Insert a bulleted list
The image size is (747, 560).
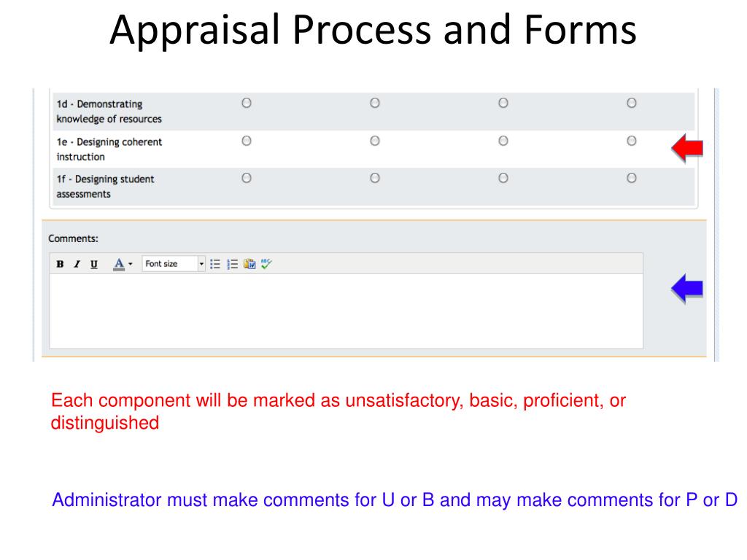(x=215, y=264)
